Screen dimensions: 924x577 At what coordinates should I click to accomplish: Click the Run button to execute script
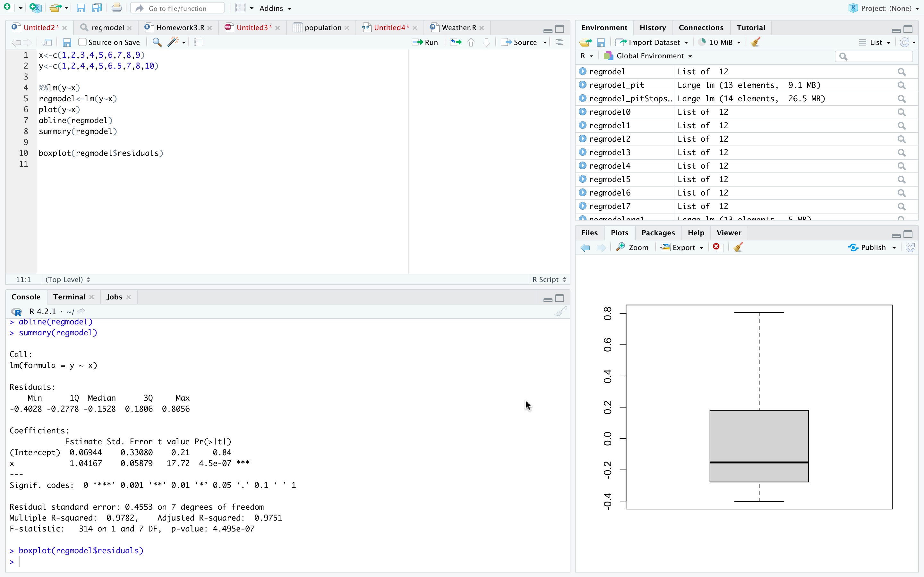coord(426,42)
